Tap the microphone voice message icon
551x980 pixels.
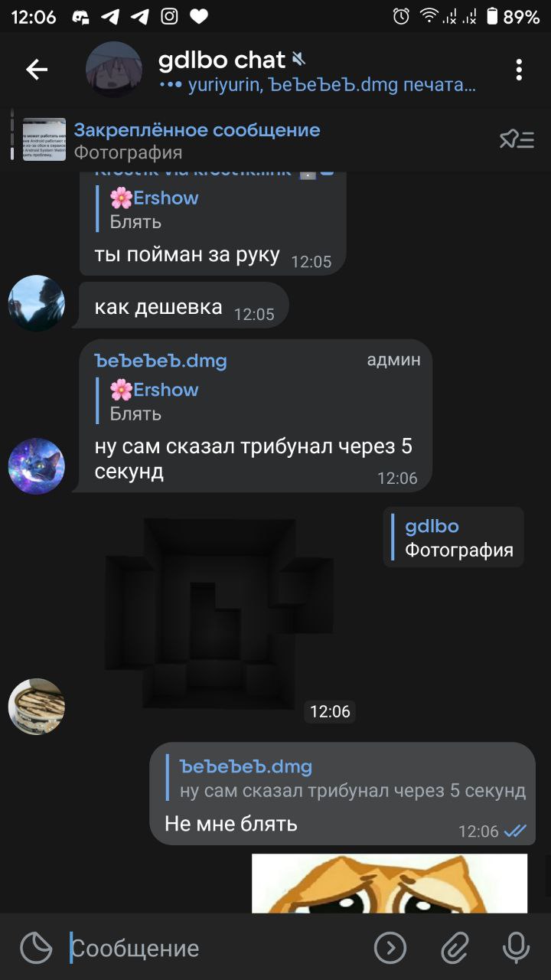point(516,949)
